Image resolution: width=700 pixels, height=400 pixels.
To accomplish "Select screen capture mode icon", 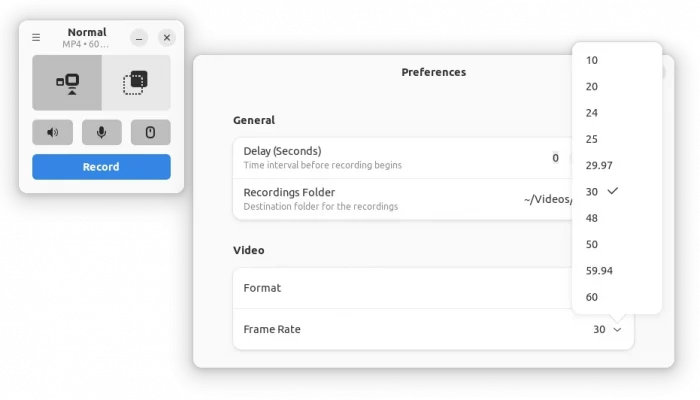I will [x=67, y=83].
